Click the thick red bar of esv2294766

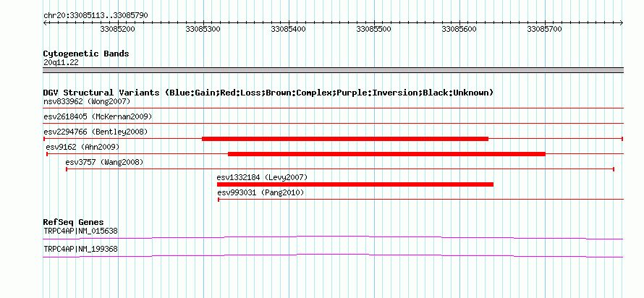pos(345,139)
